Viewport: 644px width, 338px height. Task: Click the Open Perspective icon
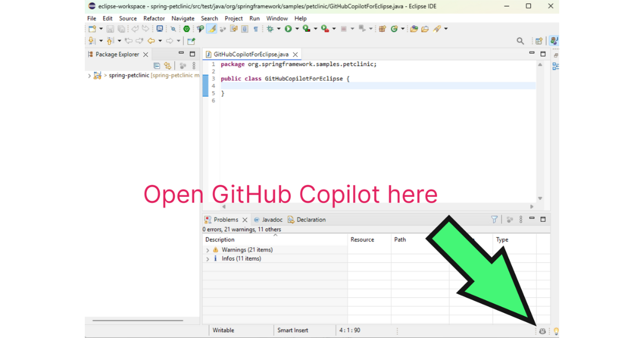coord(539,41)
